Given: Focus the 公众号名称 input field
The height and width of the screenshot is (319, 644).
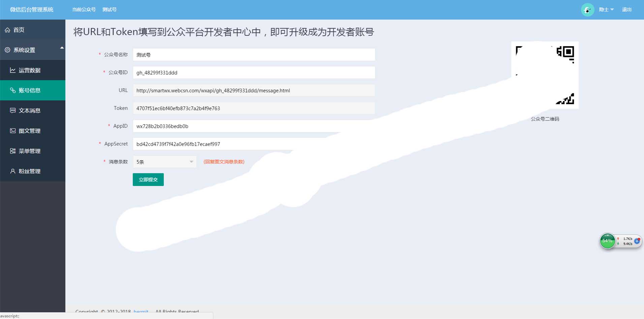Looking at the screenshot, I should pos(254,55).
